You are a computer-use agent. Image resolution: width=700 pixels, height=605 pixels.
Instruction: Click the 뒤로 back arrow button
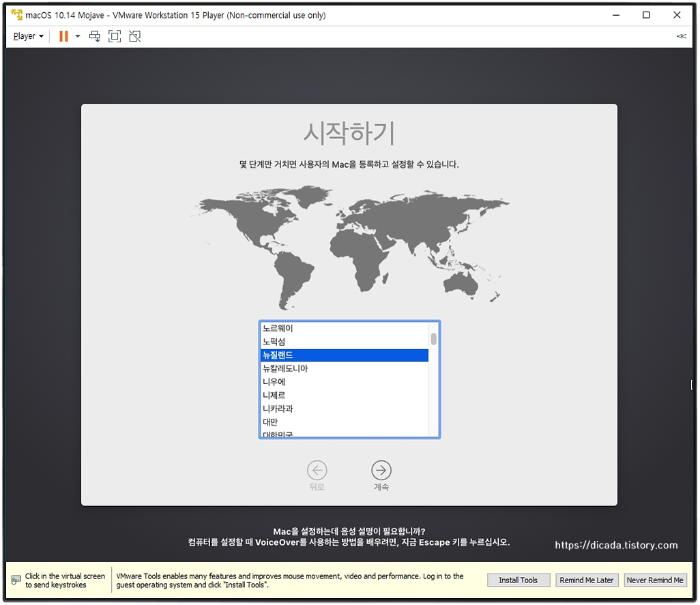click(317, 470)
